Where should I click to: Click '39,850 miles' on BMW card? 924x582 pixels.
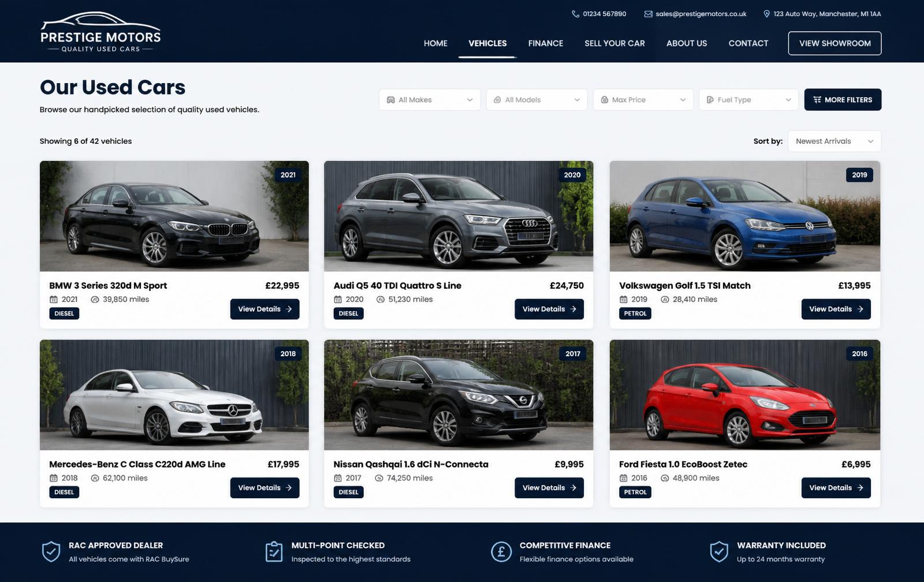(126, 300)
